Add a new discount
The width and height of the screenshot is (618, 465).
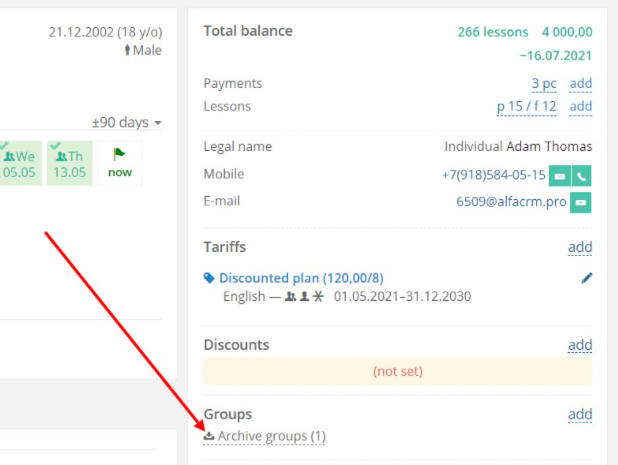click(580, 345)
